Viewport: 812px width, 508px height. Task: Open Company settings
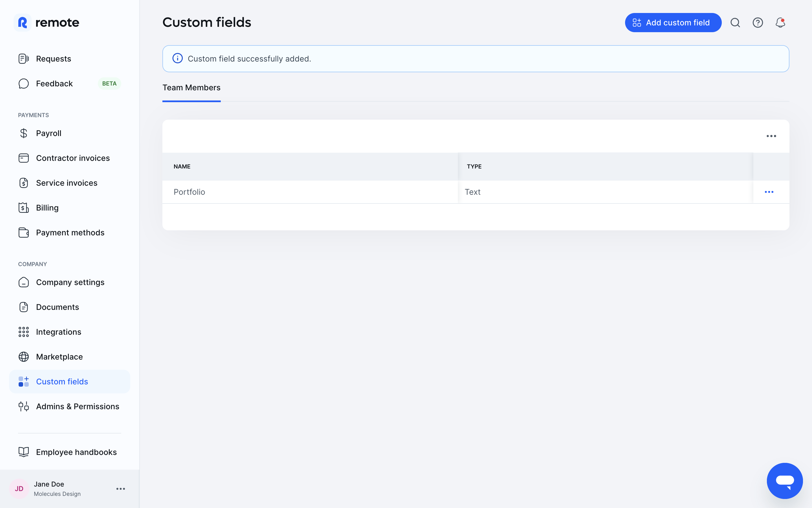[x=69, y=283]
